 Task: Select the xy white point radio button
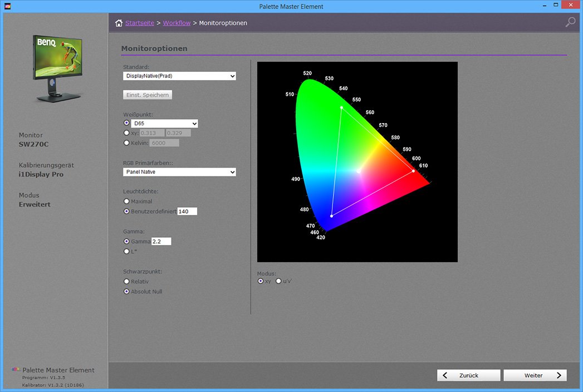(x=126, y=133)
